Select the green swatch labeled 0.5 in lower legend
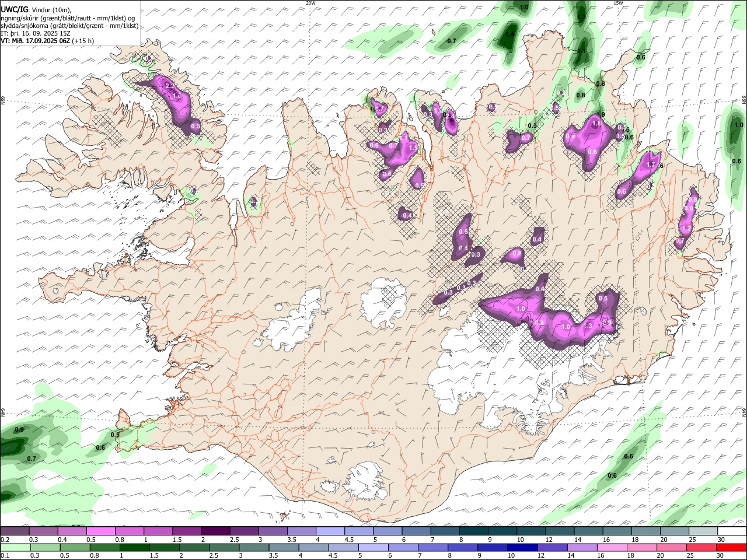Image resolution: width=747 pixels, height=560 pixels. click(x=74, y=547)
